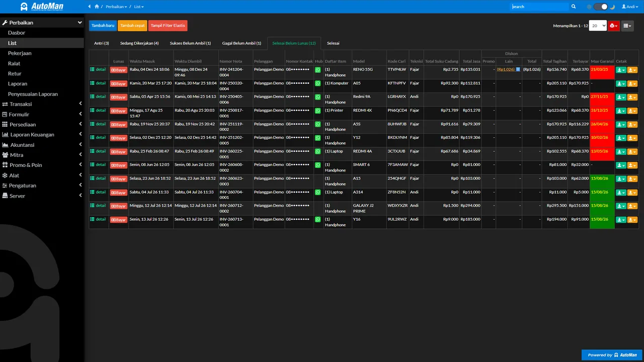Open green download dropdown for INV-260713-0001
This screenshot has width=644, height=362.
pyautogui.click(x=621, y=220)
